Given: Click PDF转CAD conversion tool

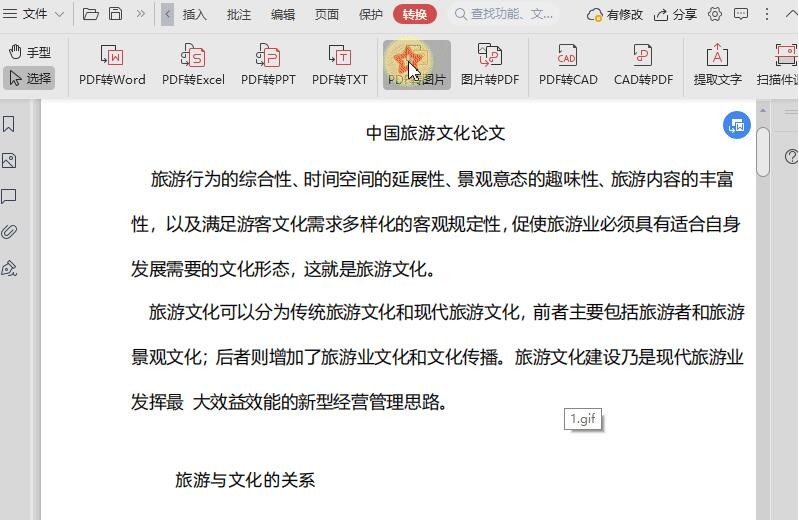Looking at the screenshot, I should (568, 65).
